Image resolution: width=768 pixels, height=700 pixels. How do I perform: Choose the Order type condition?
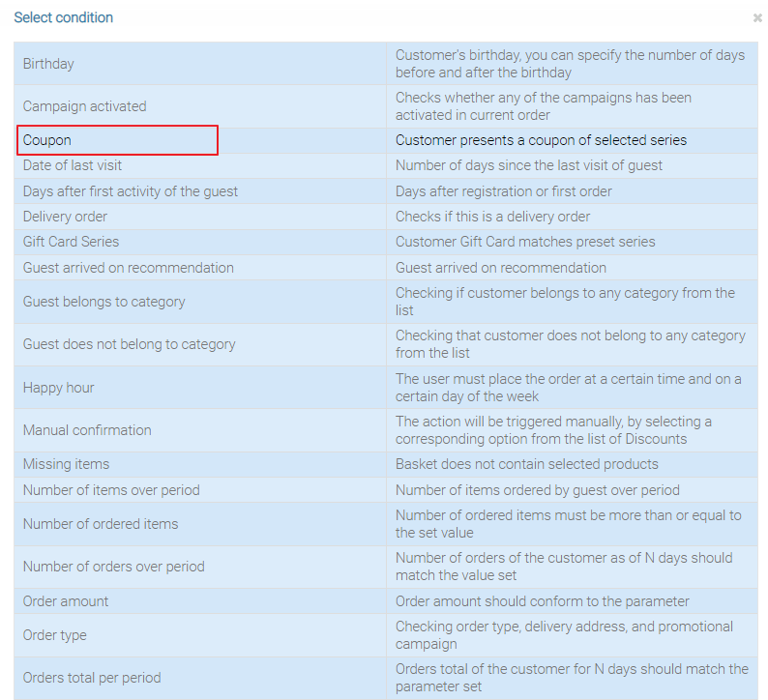click(54, 635)
